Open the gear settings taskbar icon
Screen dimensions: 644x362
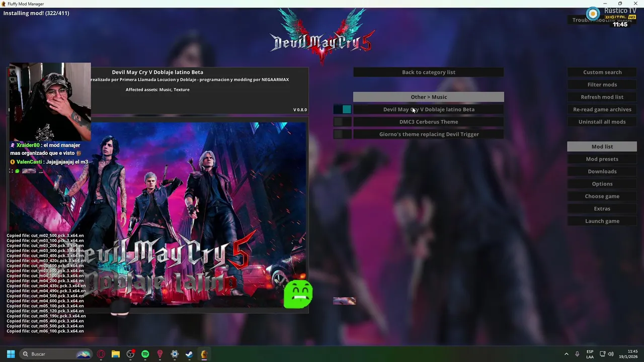click(175, 354)
